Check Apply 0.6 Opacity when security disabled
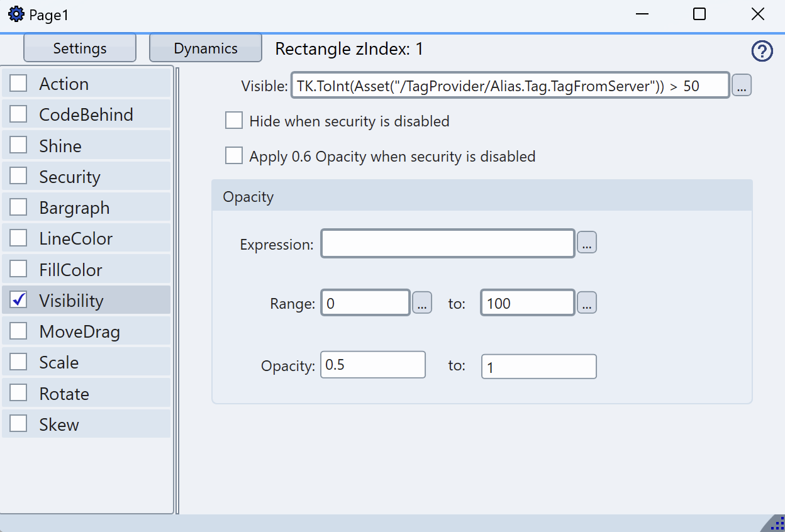The width and height of the screenshot is (785, 532). click(x=234, y=156)
